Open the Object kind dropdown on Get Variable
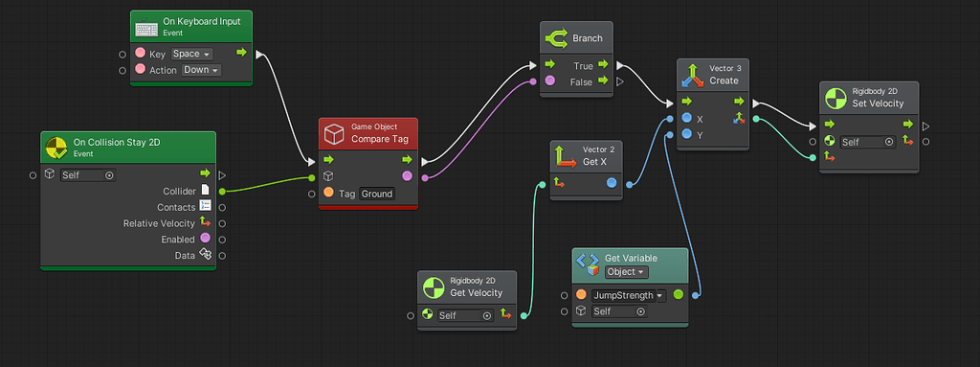The image size is (980, 367). [x=626, y=272]
